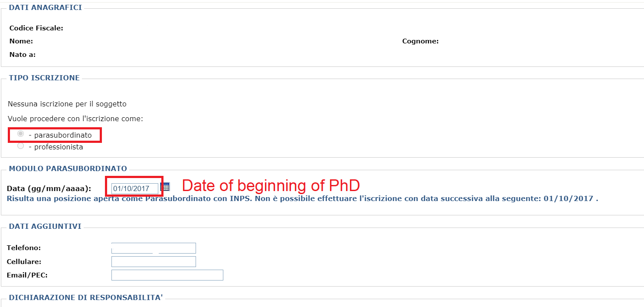This screenshot has height=307, width=644.
Task: Click the Cognome label text
Action: pos(420,41)
